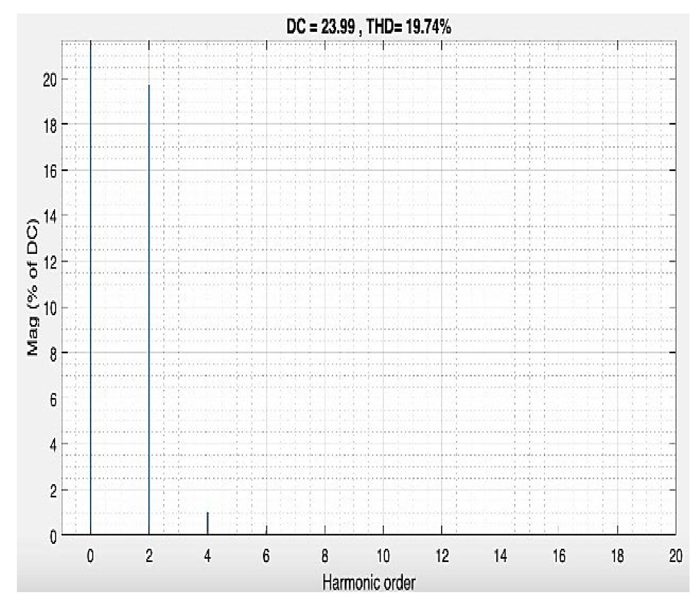
Task: Click the short bar at harmonic order 4
Action: tap(208, 523)
